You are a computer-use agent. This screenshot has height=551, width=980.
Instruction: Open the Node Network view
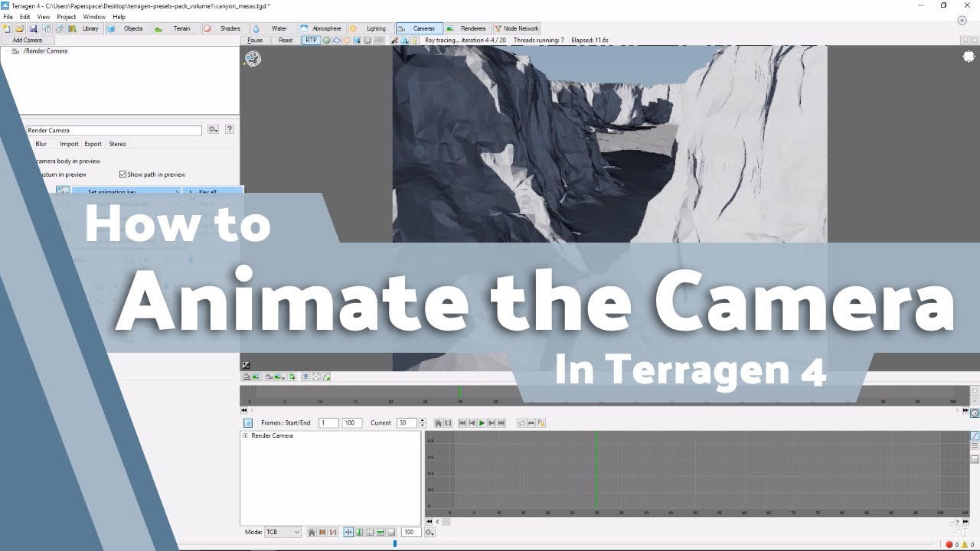coord(518,28)
